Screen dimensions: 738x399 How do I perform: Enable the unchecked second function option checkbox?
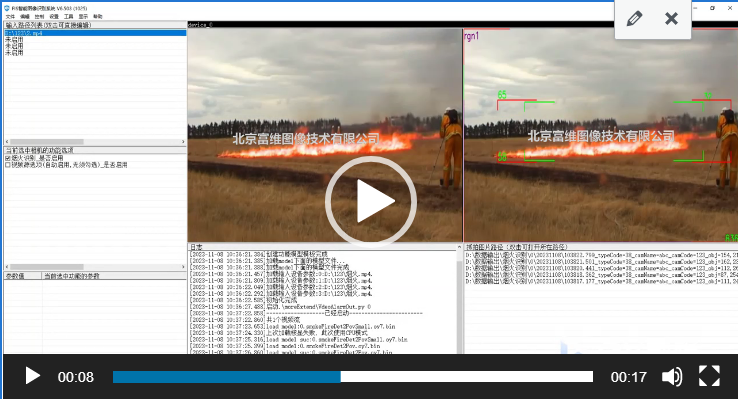8,165
